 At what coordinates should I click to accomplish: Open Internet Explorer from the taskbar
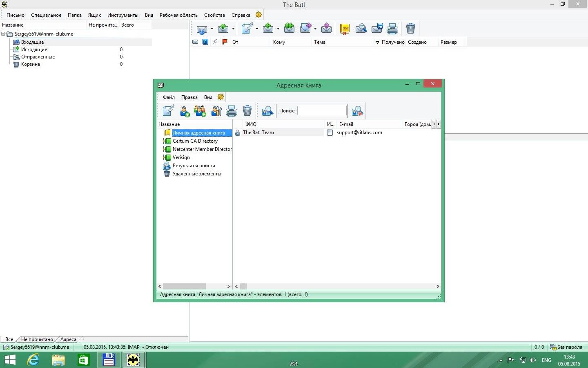(33, 360)
